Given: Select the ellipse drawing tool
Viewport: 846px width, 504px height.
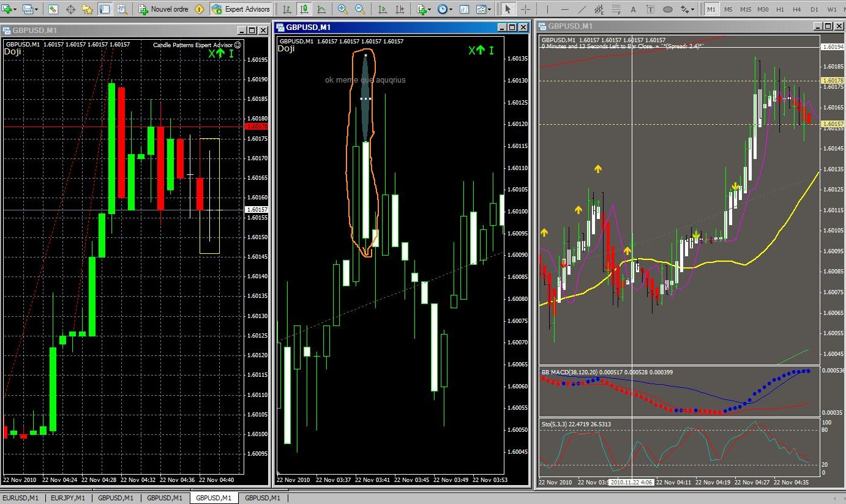Looking at the screenshot, I should click(x=668, y=9).
